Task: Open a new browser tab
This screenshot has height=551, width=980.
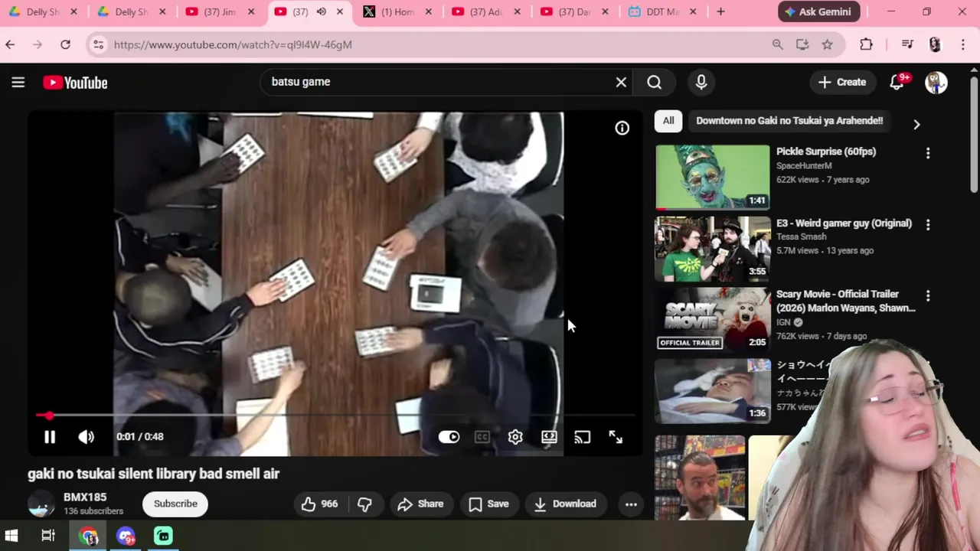Action: coord(720,11)
